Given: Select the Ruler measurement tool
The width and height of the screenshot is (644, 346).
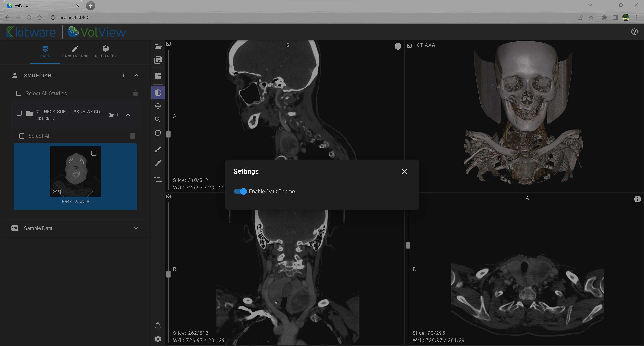Looking at the screenshot, I should tap(158, 163).
